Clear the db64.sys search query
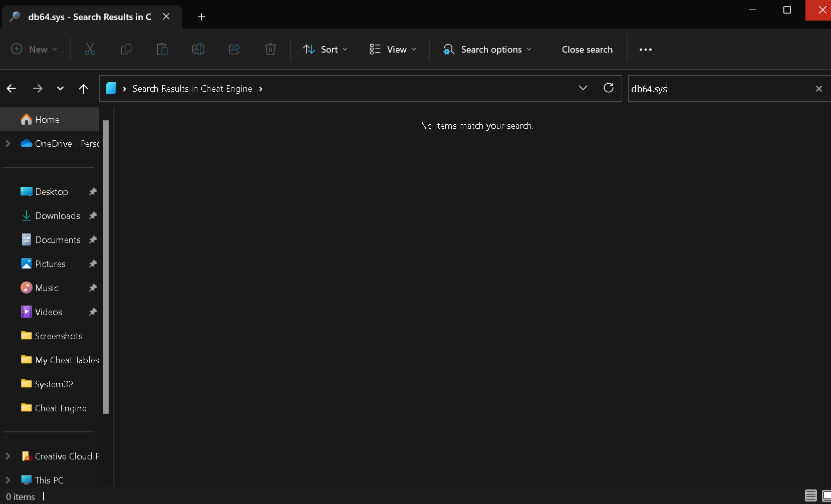This screenshot has height=504, width=831. coord(819,88)
